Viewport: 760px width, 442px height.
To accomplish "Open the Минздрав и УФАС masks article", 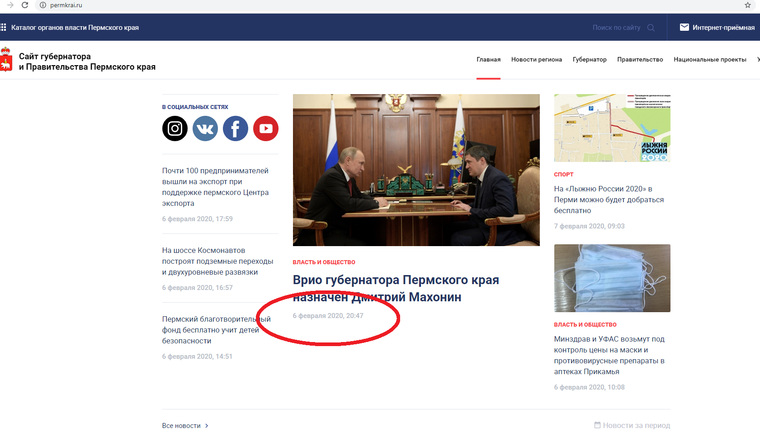I will coord(609,355).
